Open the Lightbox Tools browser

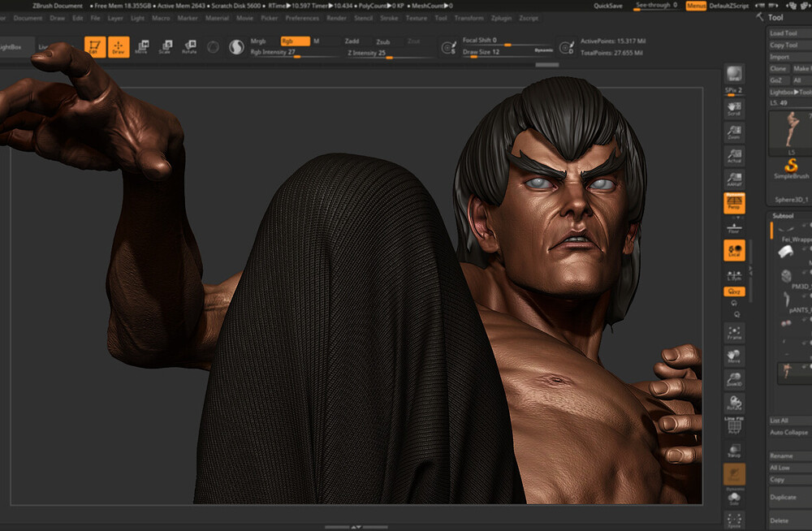[x=789, y=93]
